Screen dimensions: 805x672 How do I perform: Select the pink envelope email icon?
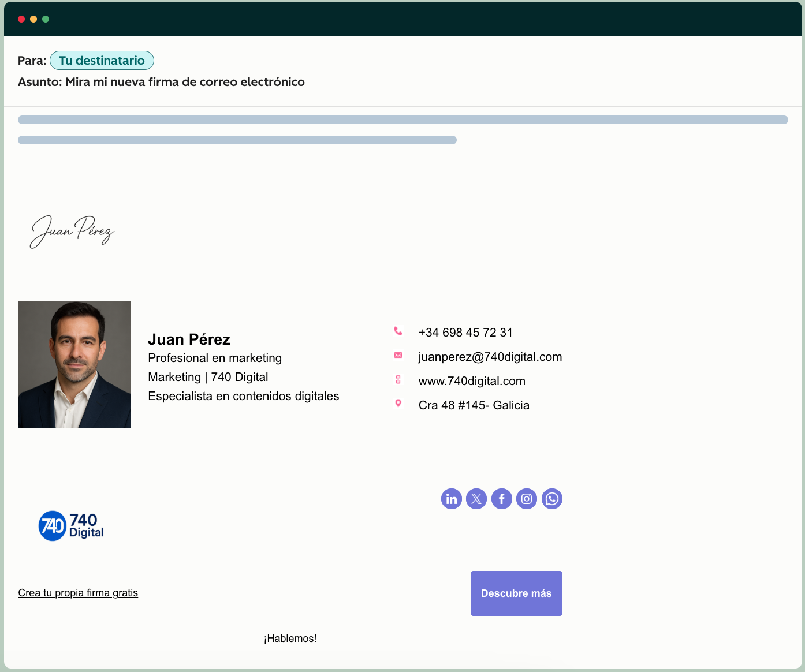click(x=398, y=355)
